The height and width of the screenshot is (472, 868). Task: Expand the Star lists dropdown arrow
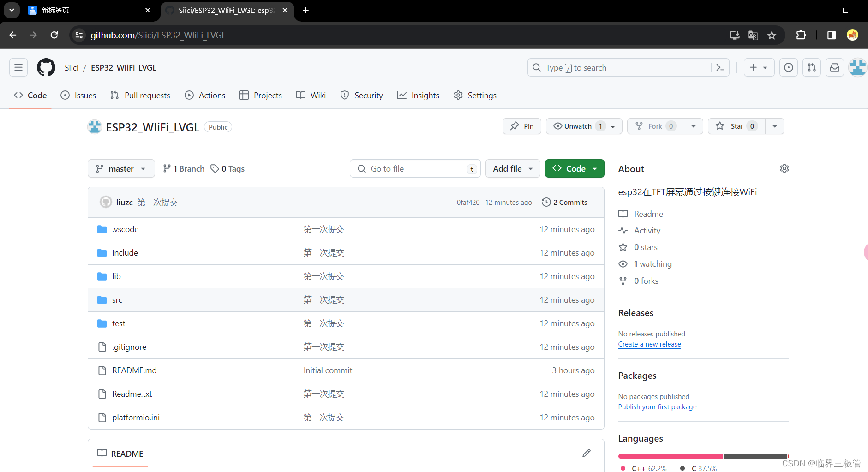(x=775, y=126)
